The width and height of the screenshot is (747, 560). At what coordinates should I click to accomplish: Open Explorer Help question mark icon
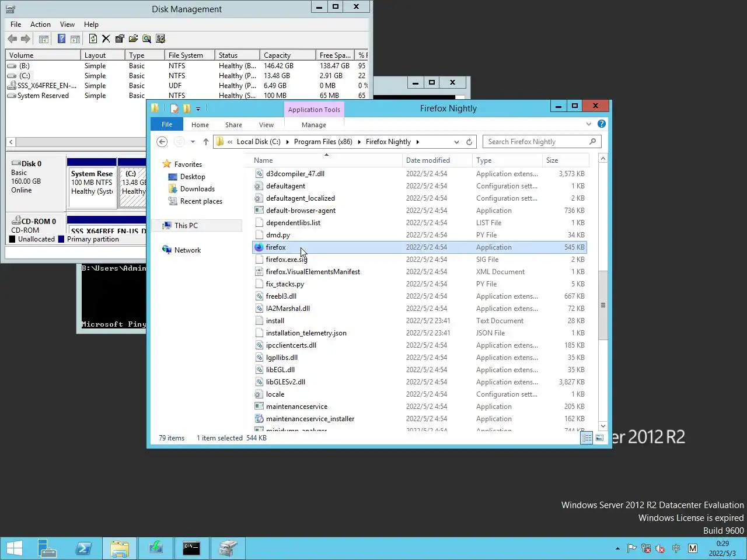coord(602,124)
